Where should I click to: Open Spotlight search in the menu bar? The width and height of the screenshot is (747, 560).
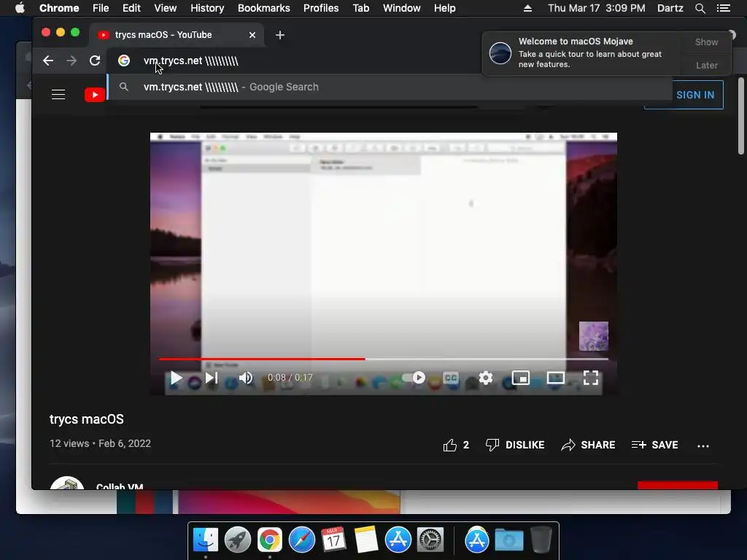[x=700, y=8]
